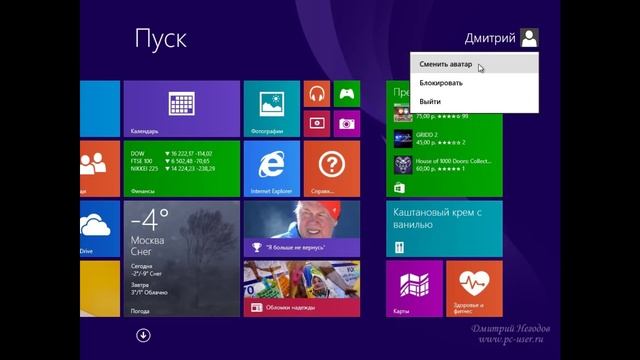Choose Выйти from user menu
The image size is (640, 360).
pos(474,102)
